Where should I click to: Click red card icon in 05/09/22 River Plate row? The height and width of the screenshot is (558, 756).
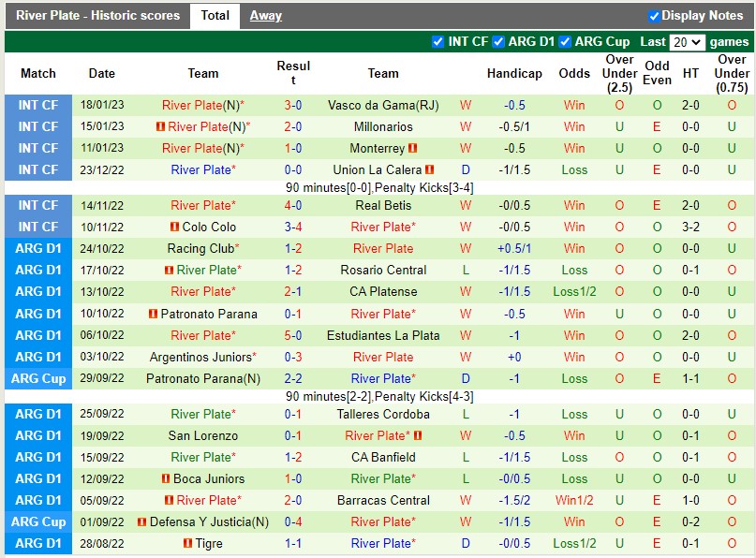(169, 500)
